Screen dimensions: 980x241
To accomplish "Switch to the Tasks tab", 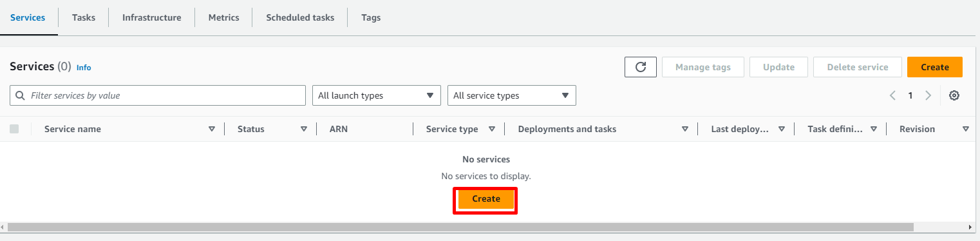I will 84,17.
